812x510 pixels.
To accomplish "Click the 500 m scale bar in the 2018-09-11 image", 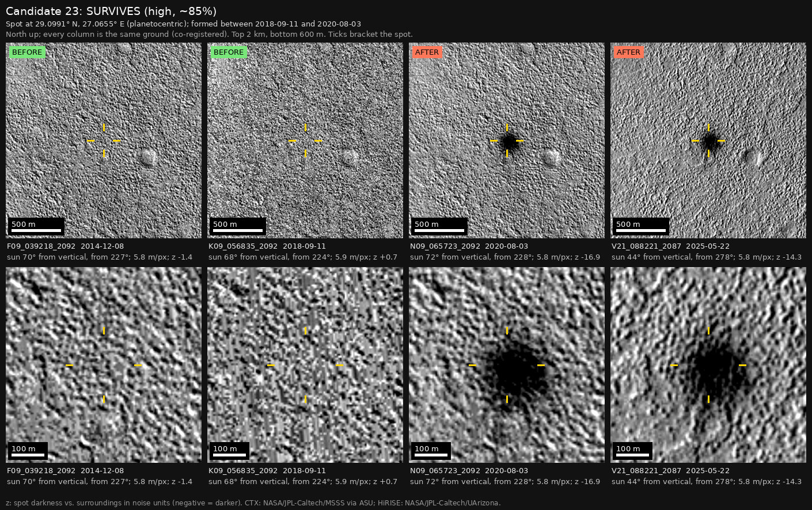I will (x=238, y=227).
